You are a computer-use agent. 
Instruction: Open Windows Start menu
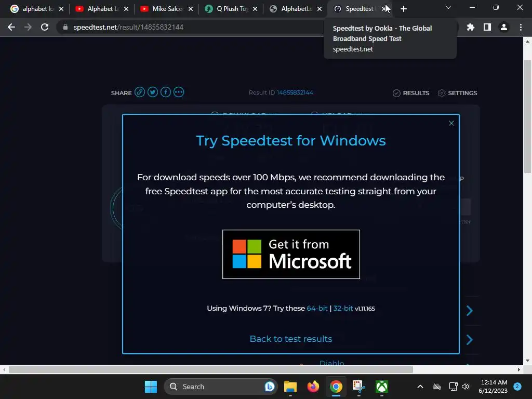coord(151,387)
